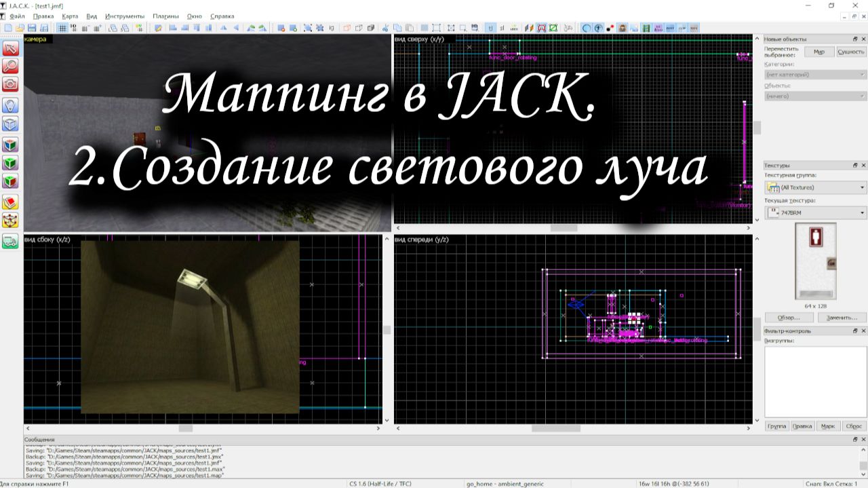Open the Объекты dropdown
This screenshot has width=868, height=488.
(815, 96)
